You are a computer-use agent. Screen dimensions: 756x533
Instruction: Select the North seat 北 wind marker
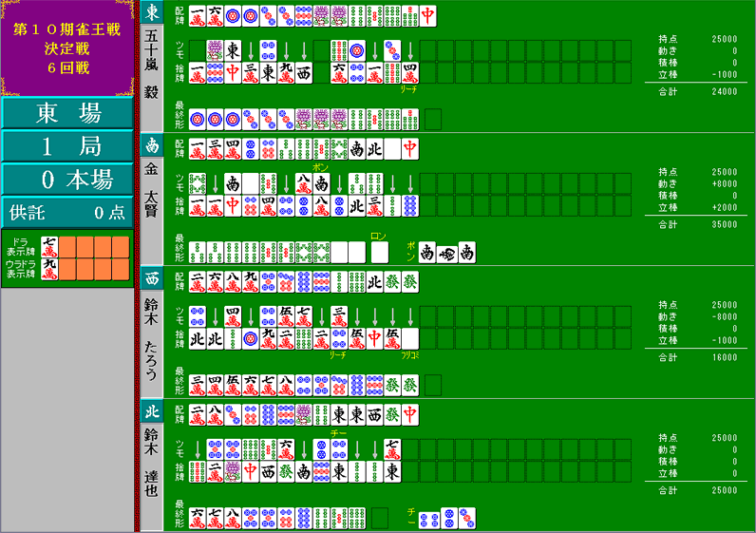[152, 411]
